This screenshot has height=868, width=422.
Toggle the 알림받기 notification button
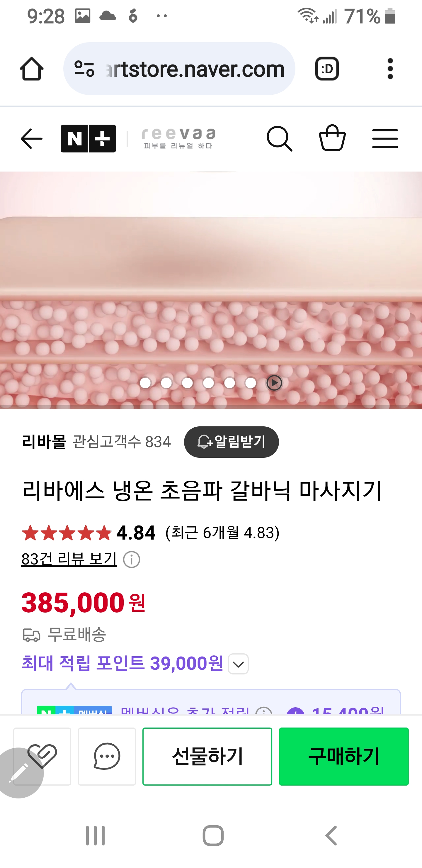pos(232,442)
